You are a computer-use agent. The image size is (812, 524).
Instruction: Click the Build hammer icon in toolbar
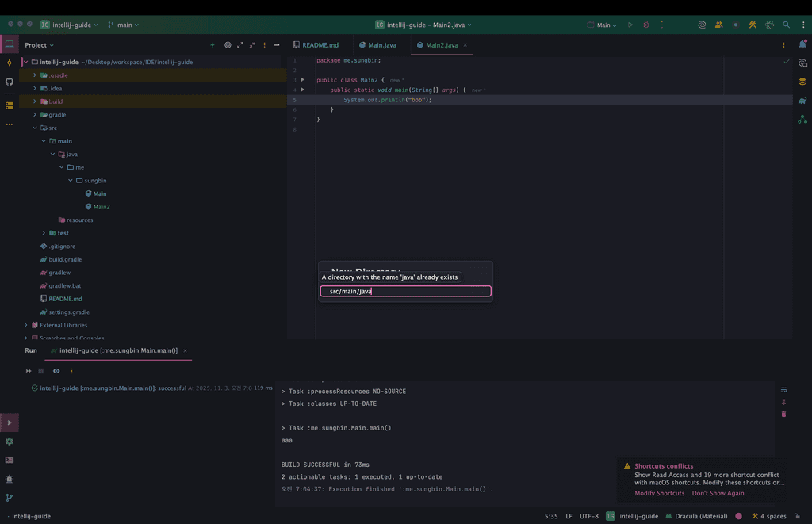coord(753,25)
